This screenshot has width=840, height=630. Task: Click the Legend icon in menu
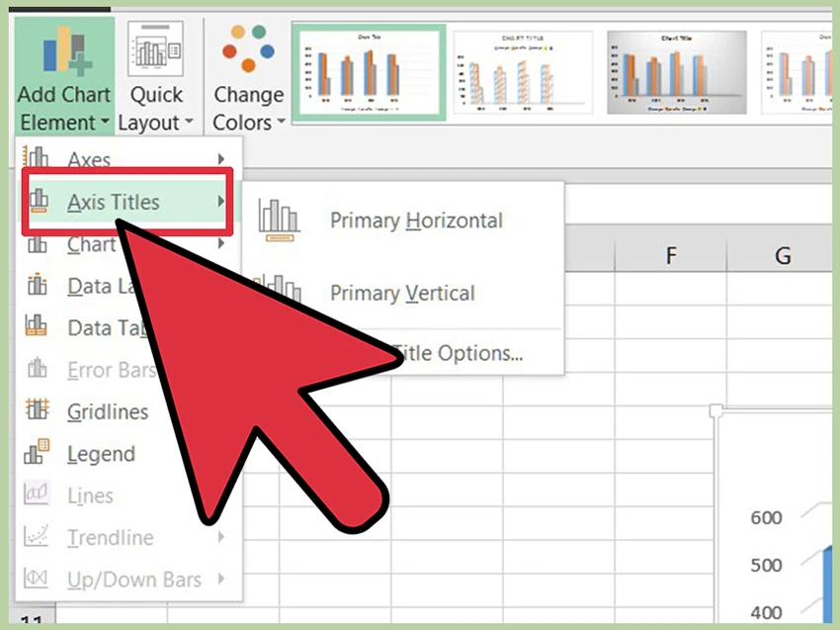point(37,454)
